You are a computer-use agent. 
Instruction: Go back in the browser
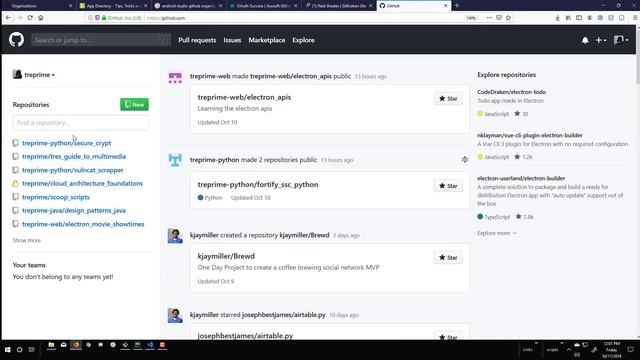pyautogui.click(x=9, y=18)
